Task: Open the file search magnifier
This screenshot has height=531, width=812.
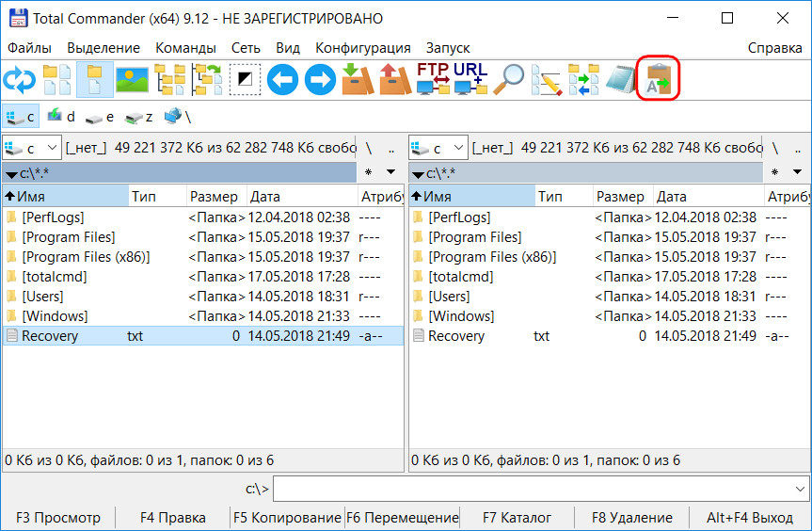Action: 508,80
